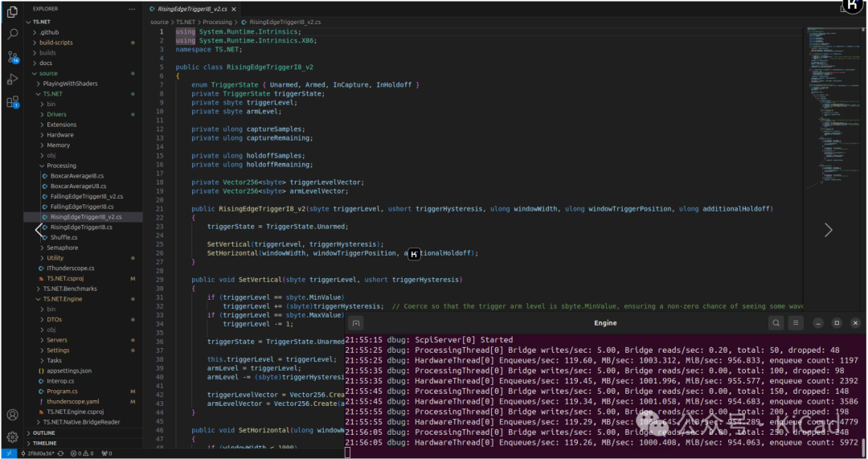Click the errors count in status bar
This screenshot has width=868, height=459.
coord(81,453)
